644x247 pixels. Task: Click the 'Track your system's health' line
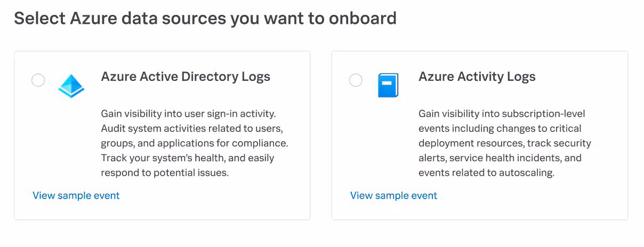[187, 158]
